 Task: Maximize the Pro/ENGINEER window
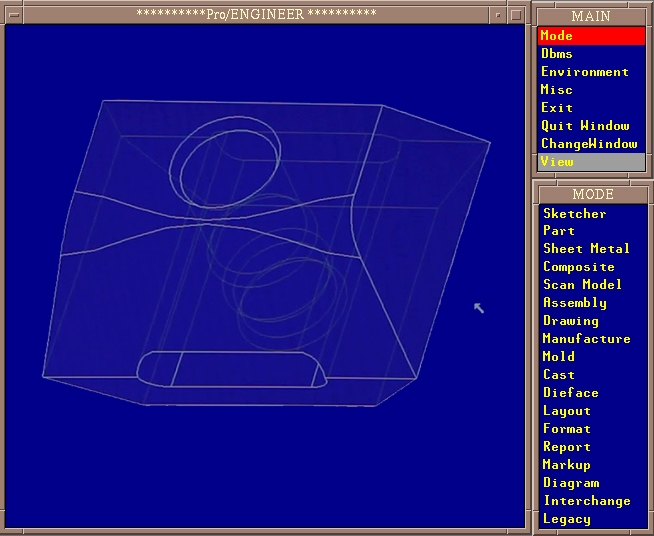point(516,15)
